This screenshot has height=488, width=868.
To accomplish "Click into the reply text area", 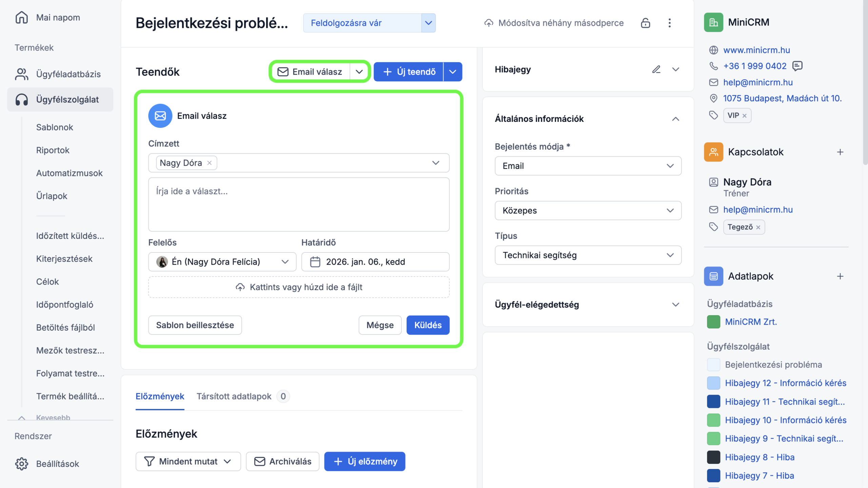I will coord(298,204).
